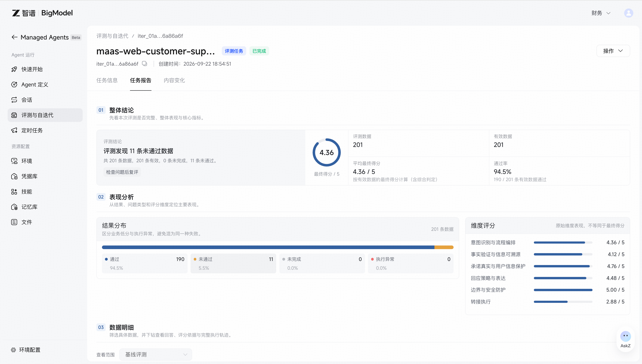Image resolution: width=642 pixels, height=364 pixels.
Task: Click the 定时任务 icon
Action: tap(14, 130)
